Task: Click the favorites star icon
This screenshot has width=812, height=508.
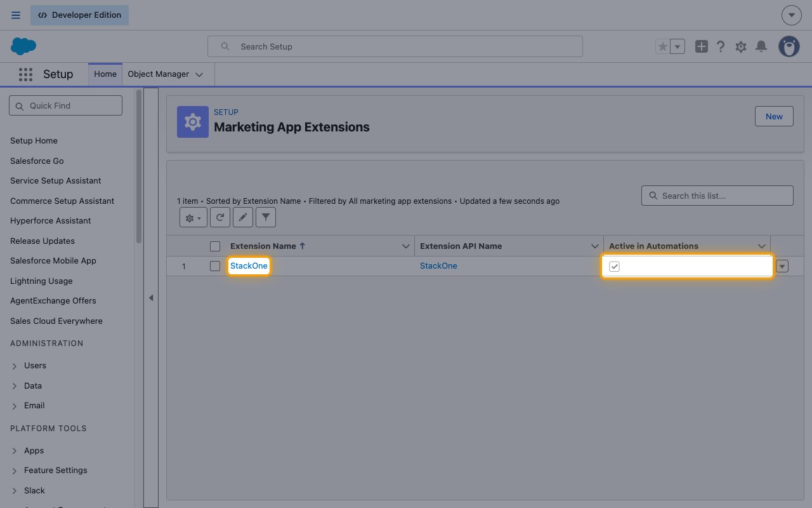Action: click(663, 46)
